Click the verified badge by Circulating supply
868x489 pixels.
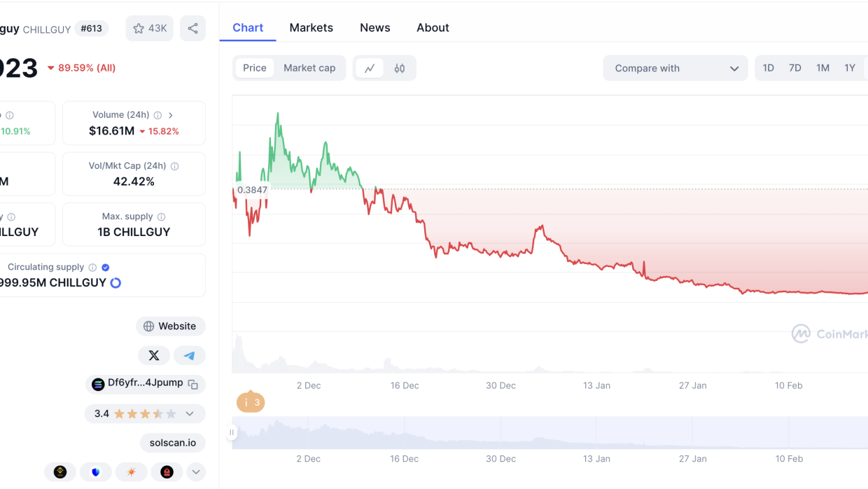tap(106, 268)
